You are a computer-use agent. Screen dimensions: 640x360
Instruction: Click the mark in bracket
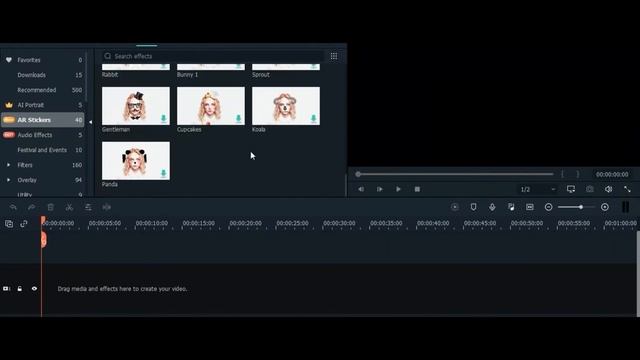click(563, 174)
